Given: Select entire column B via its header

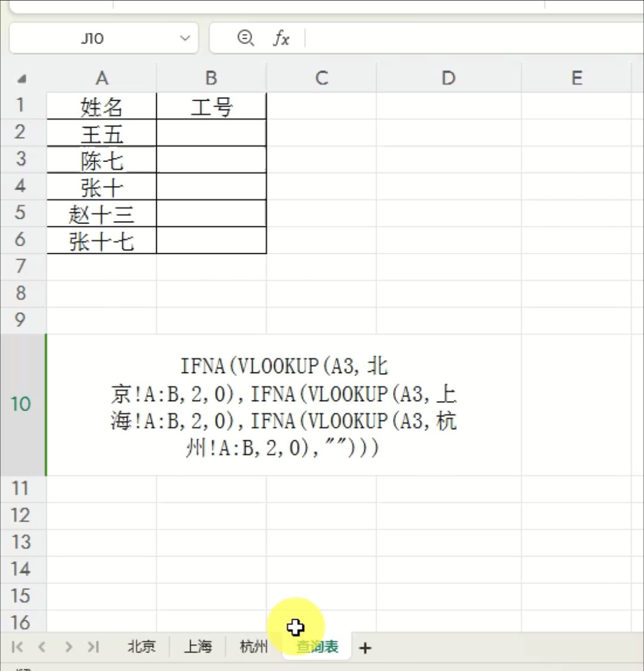Looking at the screenshot, I should click(211, 78).
